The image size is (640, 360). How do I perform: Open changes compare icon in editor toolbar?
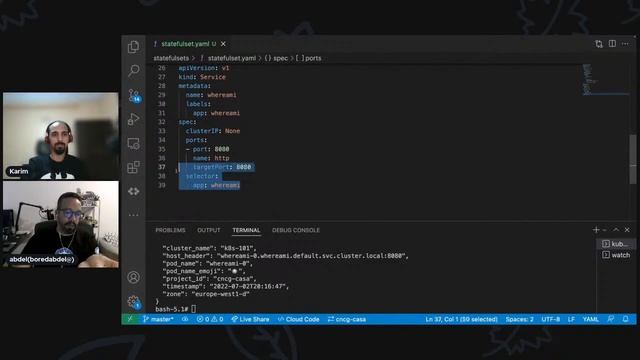599,44
